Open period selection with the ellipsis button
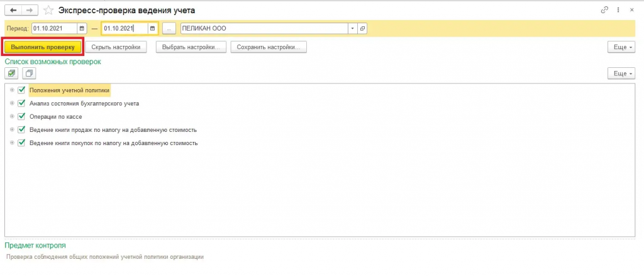644x277 pixels. coord(169,28)
